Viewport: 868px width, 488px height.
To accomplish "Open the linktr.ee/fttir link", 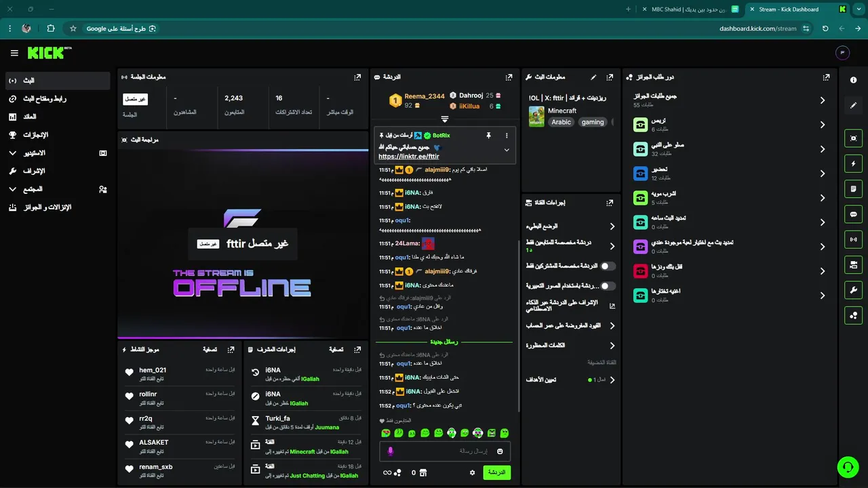I will pos(409,156).
